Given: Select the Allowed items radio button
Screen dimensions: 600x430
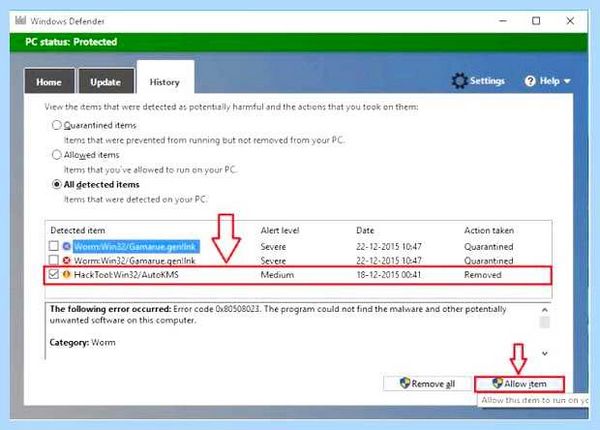Looking at the screenshot, I should (x=57, y=155).
